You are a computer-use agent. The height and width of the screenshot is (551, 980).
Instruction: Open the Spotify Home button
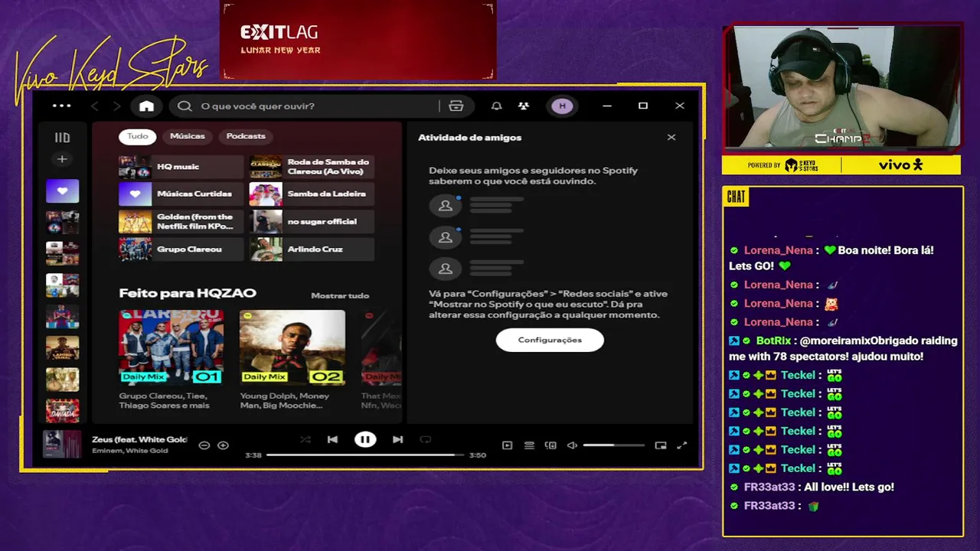pyautogui.click(x=146, y=106)
